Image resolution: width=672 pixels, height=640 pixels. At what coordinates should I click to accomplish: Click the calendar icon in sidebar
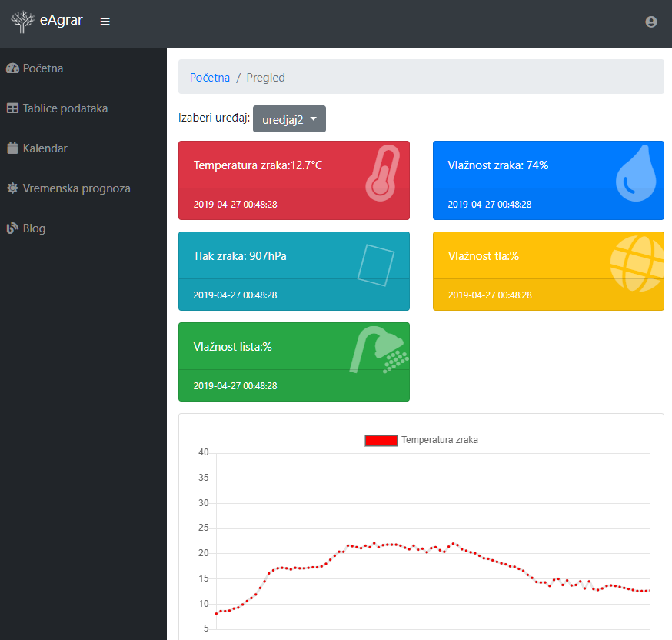pos(12,148)
